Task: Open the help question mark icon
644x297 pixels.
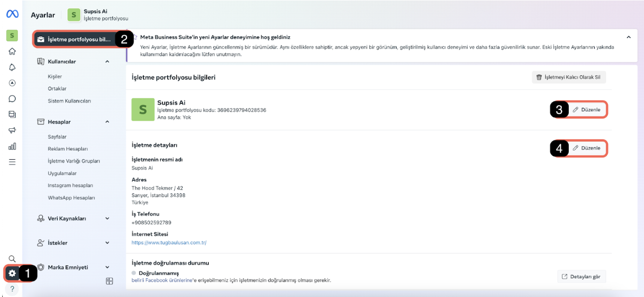Action: [12, 290]
